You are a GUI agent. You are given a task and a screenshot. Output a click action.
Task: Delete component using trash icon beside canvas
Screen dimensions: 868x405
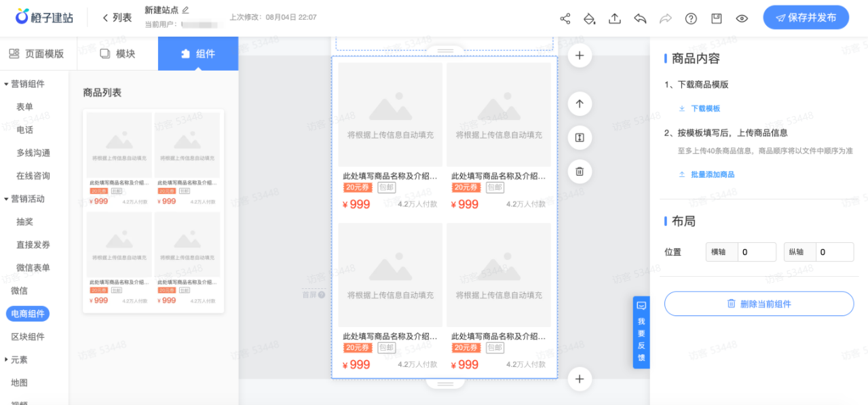[579, 172]
